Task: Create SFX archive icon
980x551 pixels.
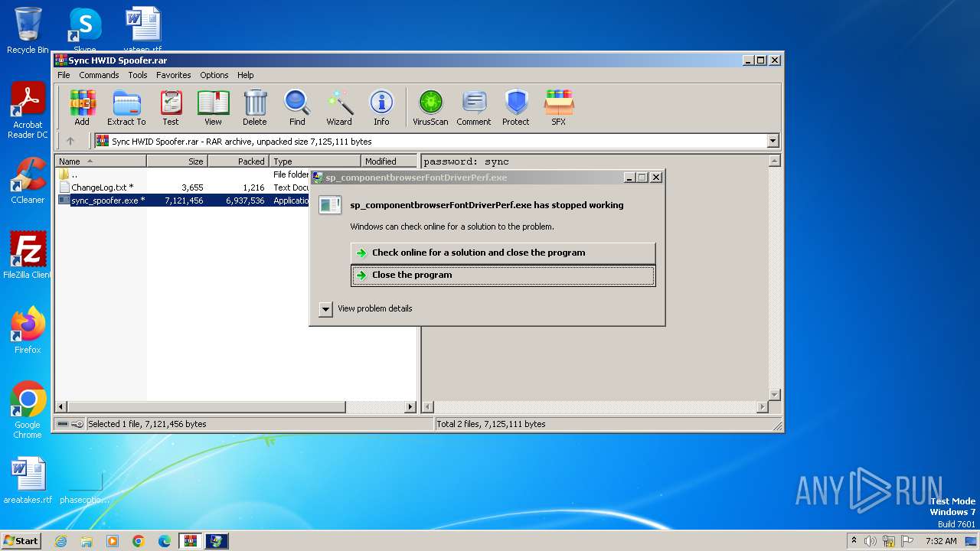Action: click(559, 107)
